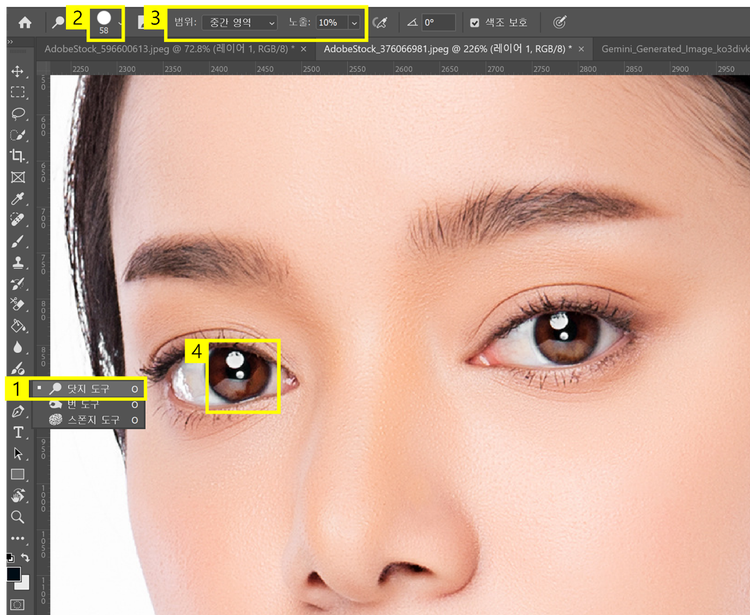Choose 닷지 도구 from the flyout
The image size is (750, 615).
[x=88, y=389]
